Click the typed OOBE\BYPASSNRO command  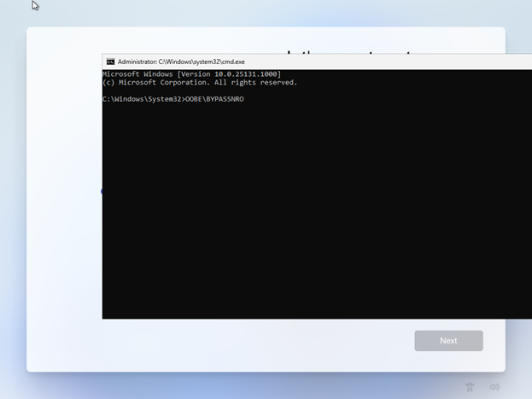click(x=214, y=99)
